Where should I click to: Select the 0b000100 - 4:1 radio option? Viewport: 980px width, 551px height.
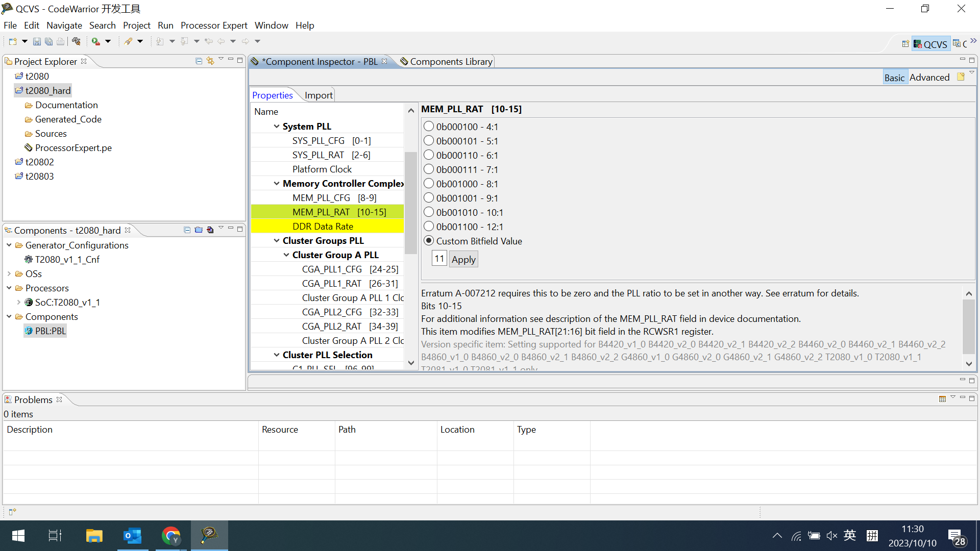(429, 127)
